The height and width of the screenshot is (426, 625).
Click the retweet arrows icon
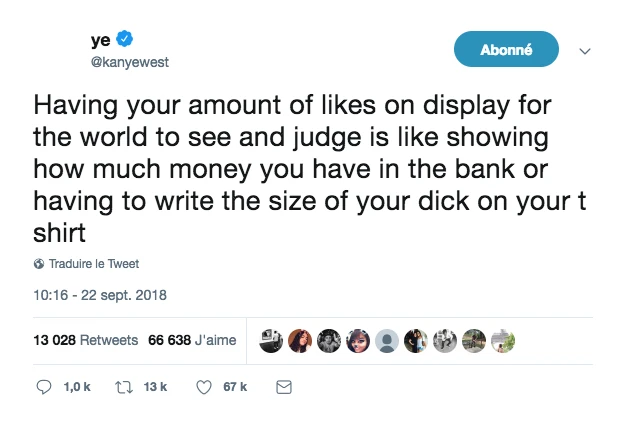tap(126, 386)
